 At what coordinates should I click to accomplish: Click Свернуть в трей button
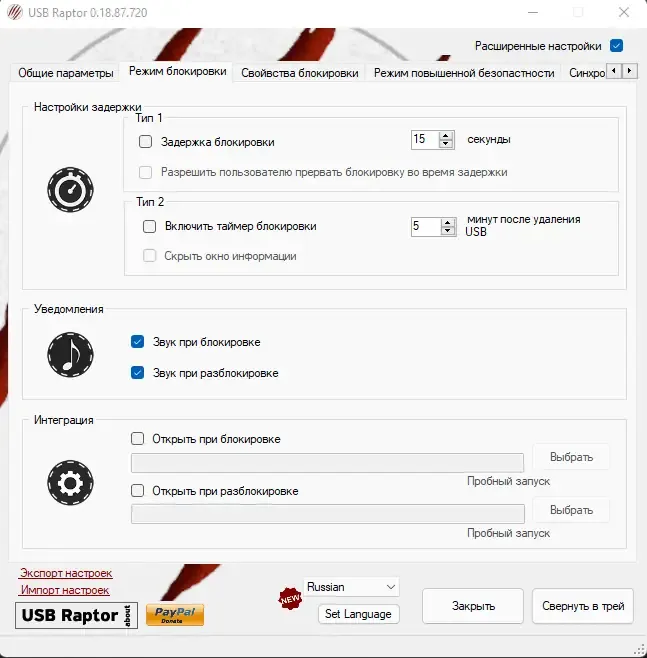click(x=583, y=606)
